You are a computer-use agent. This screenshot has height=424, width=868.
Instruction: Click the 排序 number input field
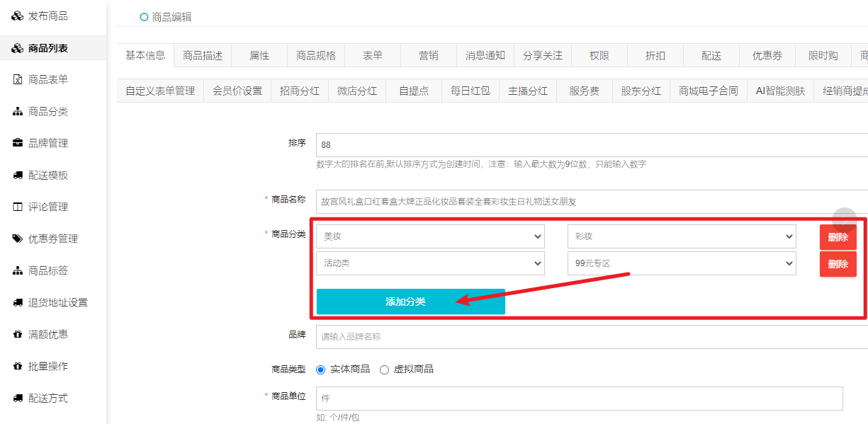(x=592, y=145)
